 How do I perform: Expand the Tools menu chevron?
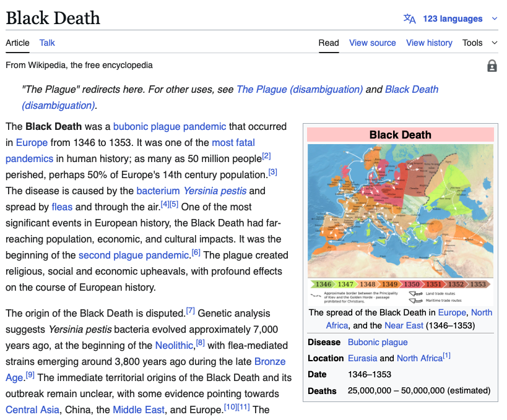point(495,43)
